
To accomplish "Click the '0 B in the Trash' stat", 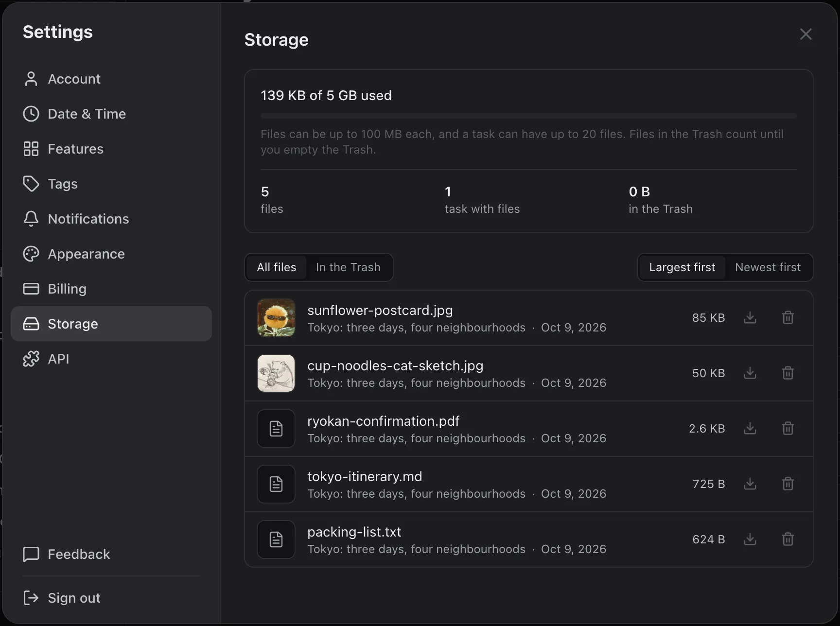I will click(x=661, y=200).
